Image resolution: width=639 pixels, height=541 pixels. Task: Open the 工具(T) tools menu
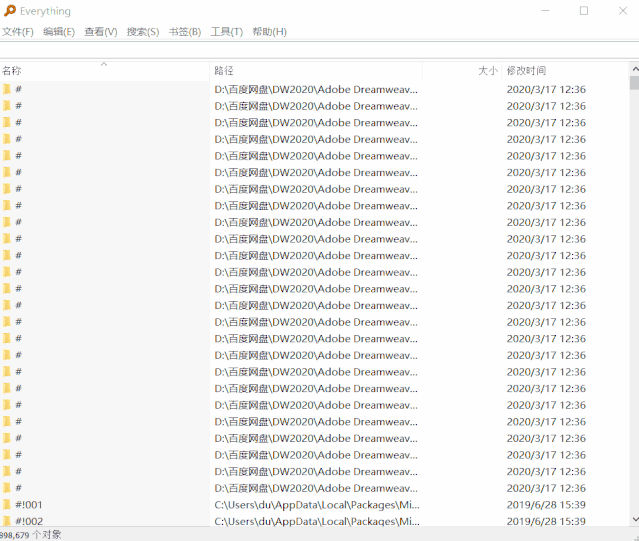coord(227,32)
